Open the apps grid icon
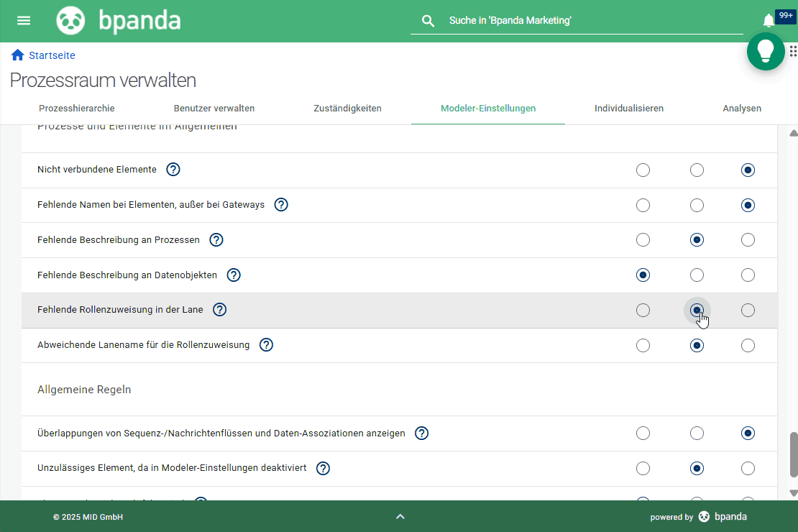Viewport: 798px width, 532px height. (793, 51)
